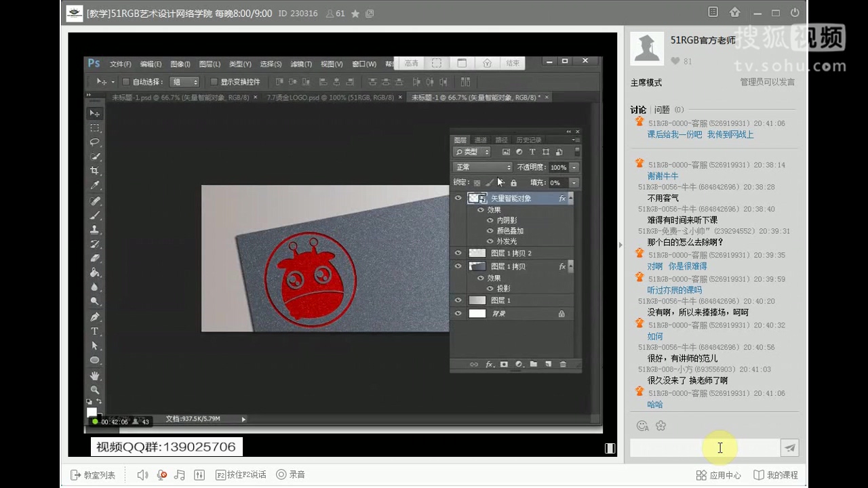Open the Add layer style (fx) menu
Image resolution: width=868 pixels, height=488 pixels.
(x=489, y=363)
